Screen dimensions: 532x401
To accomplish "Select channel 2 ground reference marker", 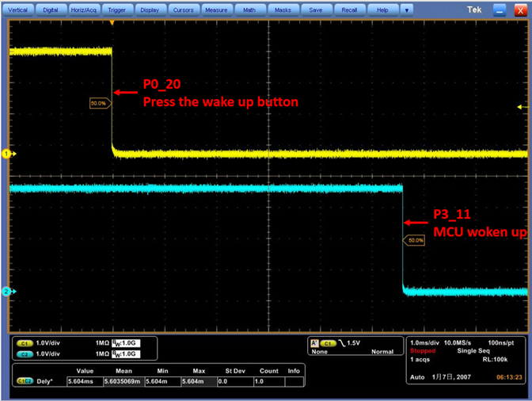I will [6, 292].
